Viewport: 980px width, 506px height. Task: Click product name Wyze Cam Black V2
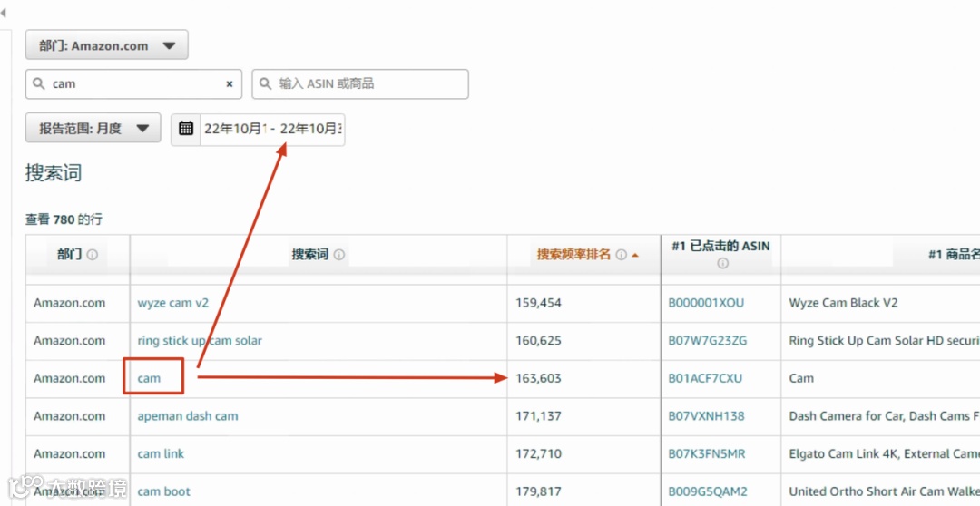[843, 303]
